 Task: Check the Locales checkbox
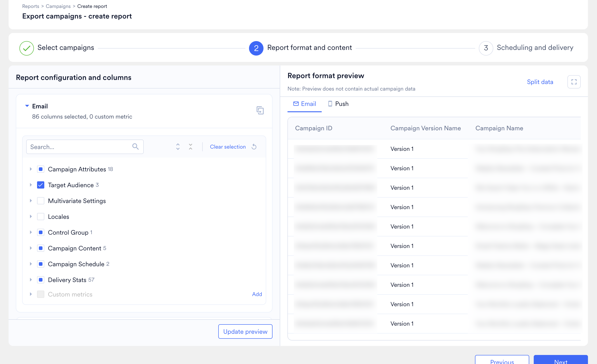point(41,216)
